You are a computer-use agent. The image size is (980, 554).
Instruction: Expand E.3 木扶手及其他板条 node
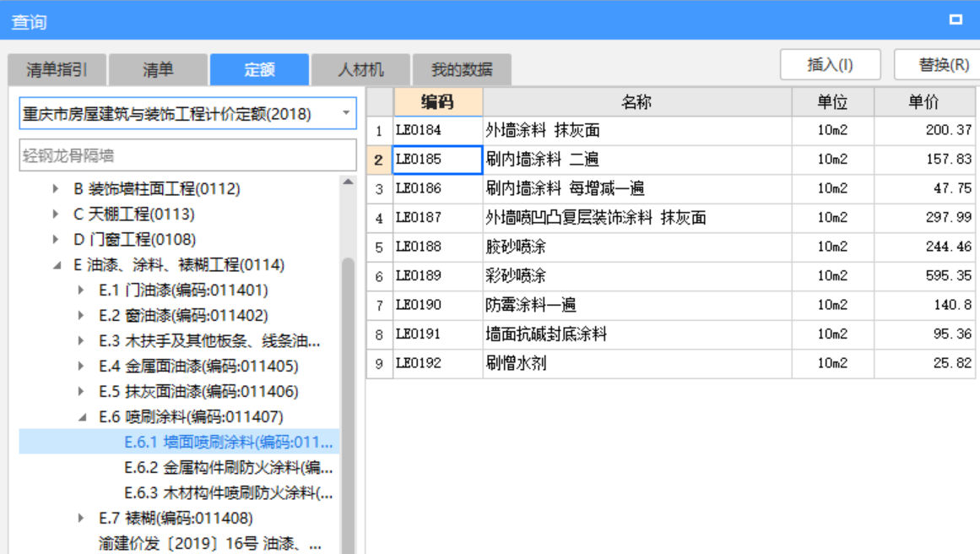tap(81, 341)
